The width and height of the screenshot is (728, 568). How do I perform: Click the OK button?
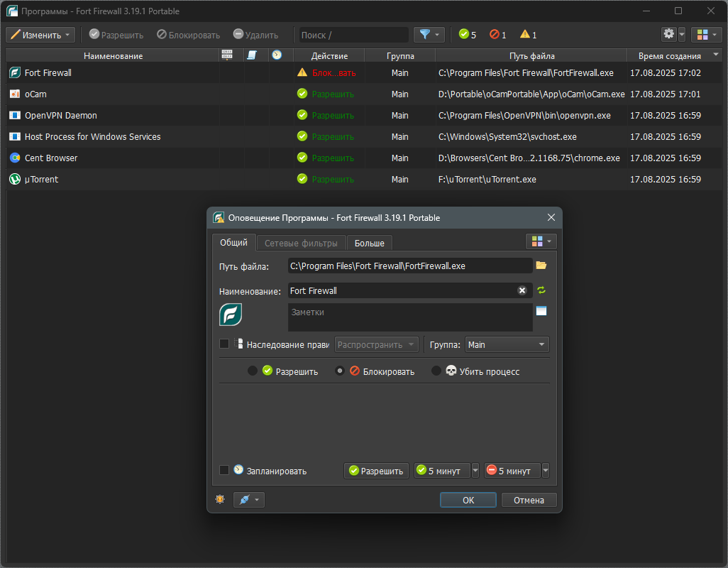(468, 500)
